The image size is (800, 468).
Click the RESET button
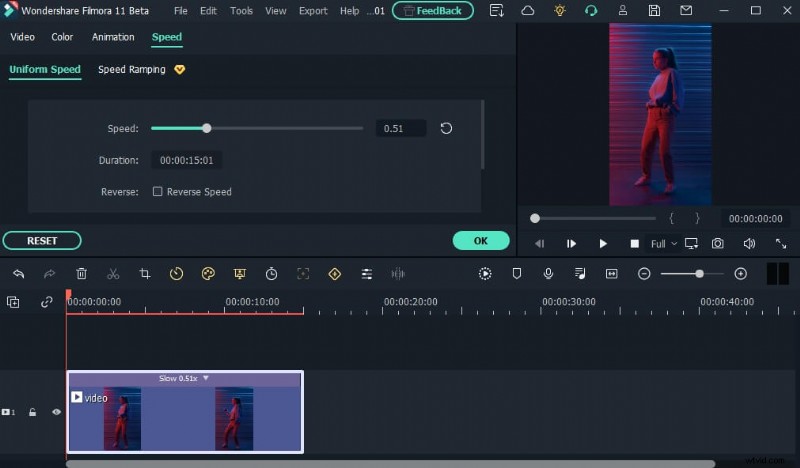[x=42, y=241]
